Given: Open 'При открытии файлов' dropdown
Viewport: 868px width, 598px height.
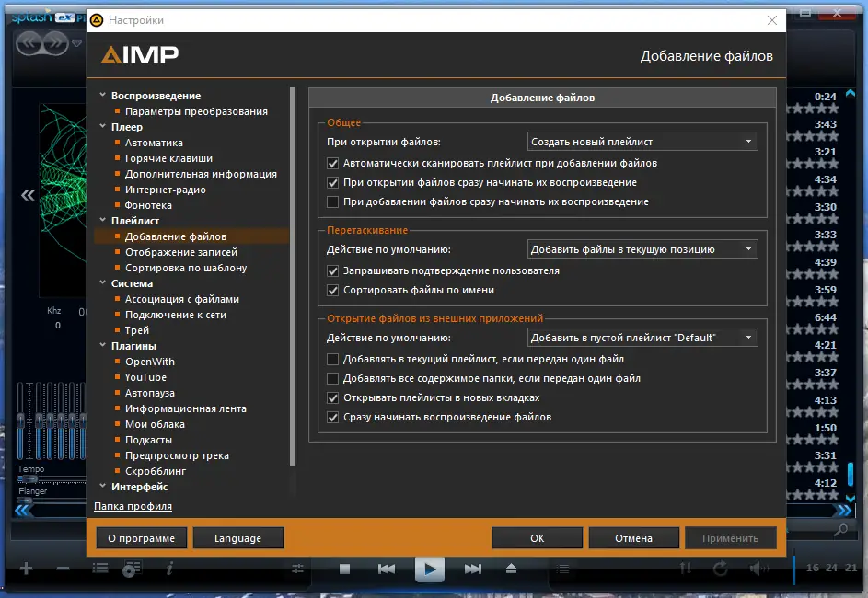Looking at the screenshot, I should [x=642, y=142].
